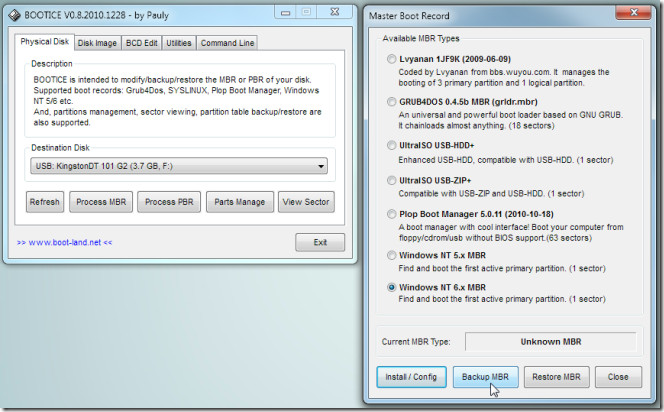
Task: Click the View Sector button
Action: pyautogui.click(x=306, y=202)
